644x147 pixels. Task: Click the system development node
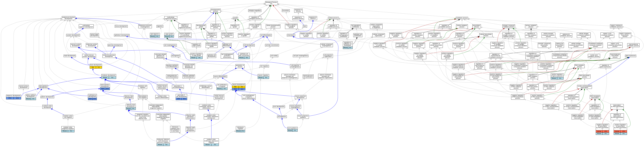click(x=73, y=35)
